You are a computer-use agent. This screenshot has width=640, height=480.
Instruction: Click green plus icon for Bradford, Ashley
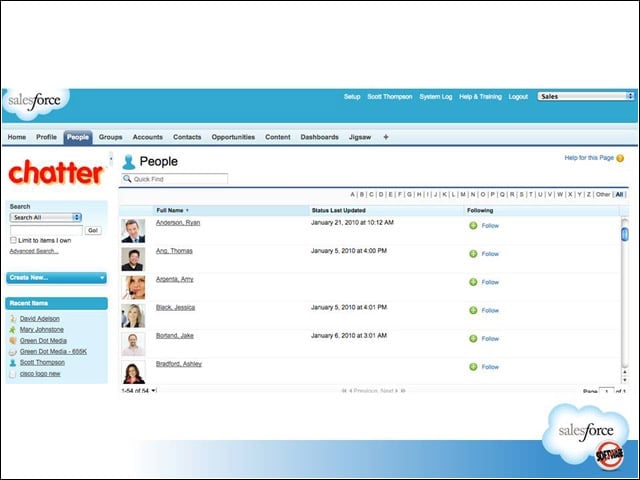pos(473,367)
